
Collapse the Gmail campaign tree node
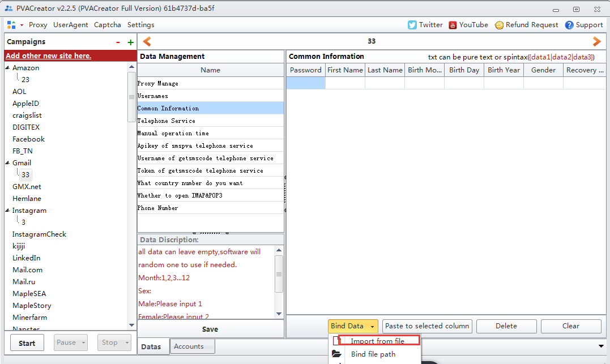[8, 163]
